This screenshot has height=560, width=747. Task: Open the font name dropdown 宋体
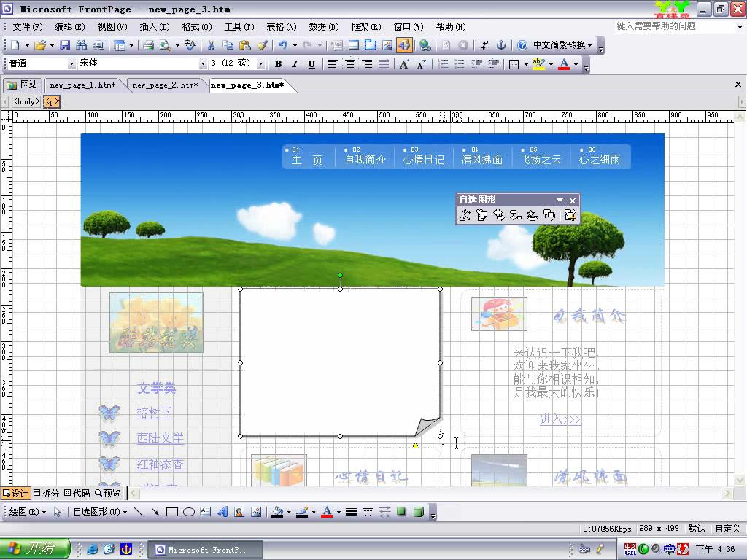(203, 63)
